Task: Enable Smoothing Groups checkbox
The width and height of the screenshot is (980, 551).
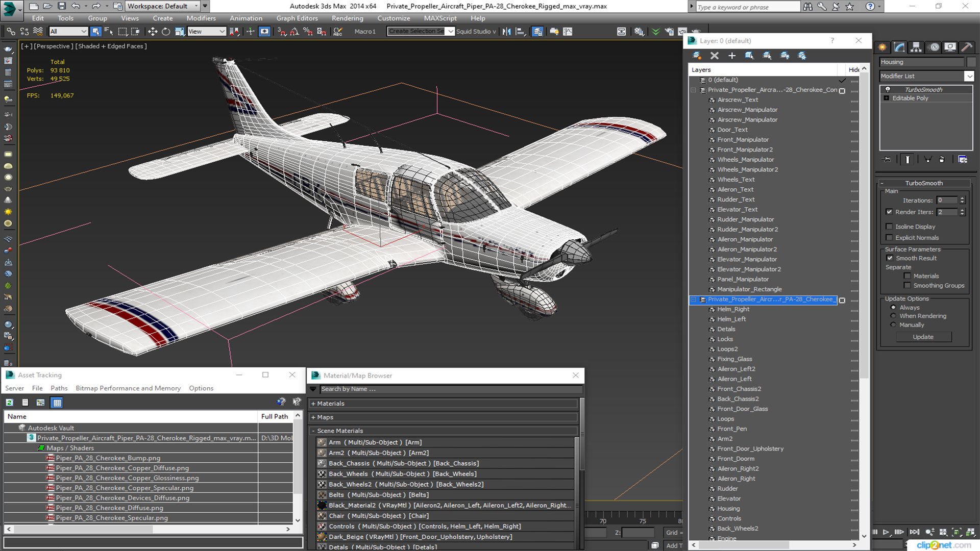Action: click(x=907, y=286)
